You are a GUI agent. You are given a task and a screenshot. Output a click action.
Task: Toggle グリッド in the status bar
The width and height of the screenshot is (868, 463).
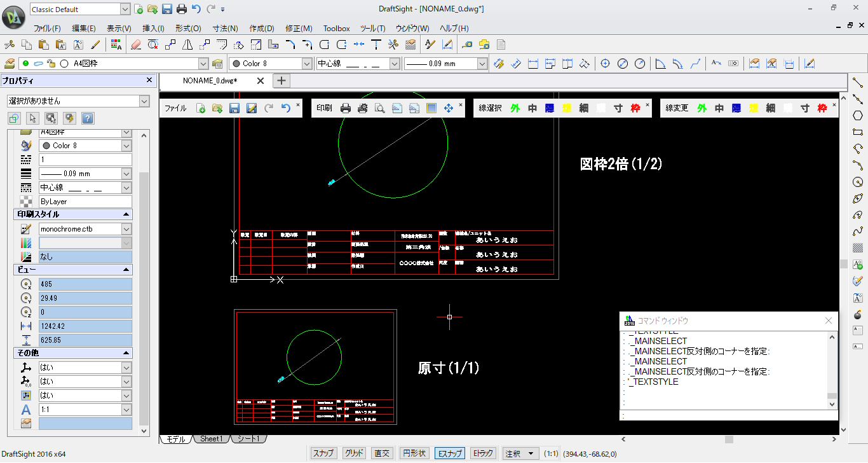click(x=354, y=453)
